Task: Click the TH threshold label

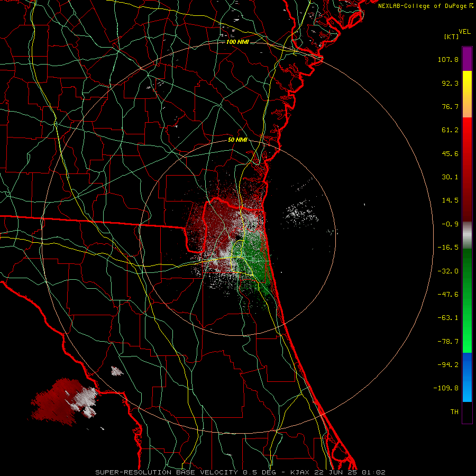Action: (454, 412)
